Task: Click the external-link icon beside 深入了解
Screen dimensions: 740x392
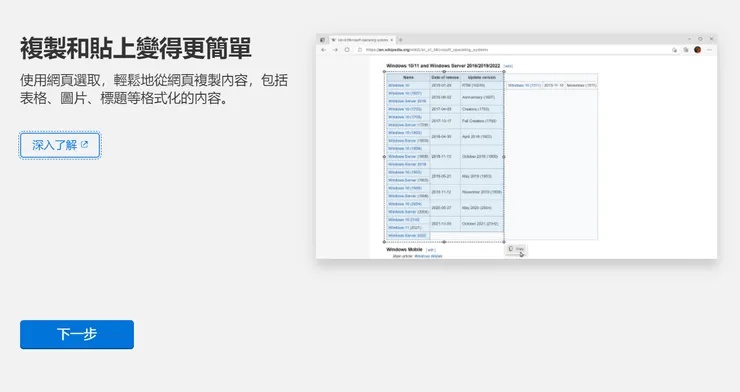Action: 84,145
